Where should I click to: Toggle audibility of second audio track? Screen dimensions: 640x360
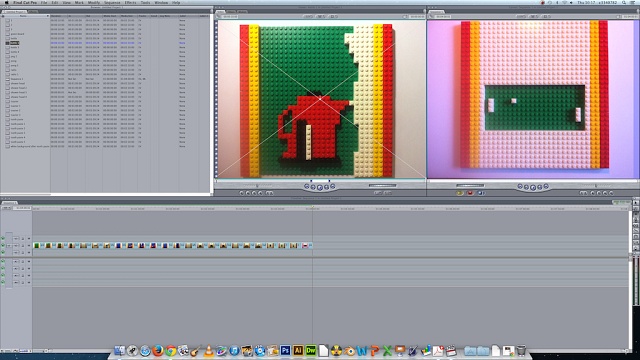coord(2,269)
